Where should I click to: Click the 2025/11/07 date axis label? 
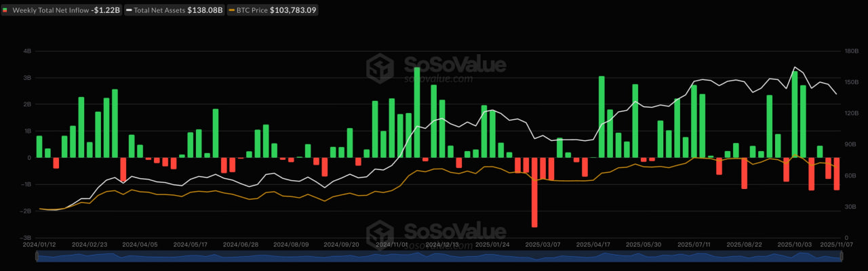point(837,244)
